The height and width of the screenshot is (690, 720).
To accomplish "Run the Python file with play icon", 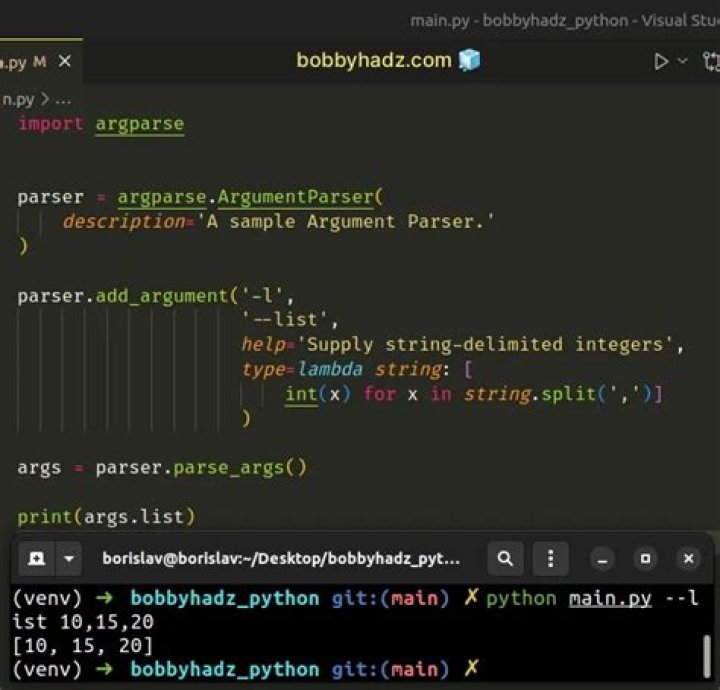I will coord(661,61).
